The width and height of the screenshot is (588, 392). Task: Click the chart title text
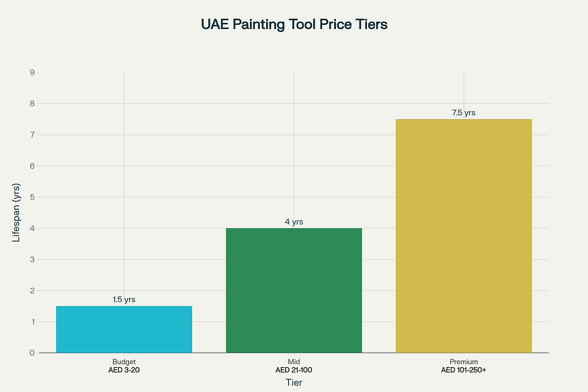coord(294,24)
